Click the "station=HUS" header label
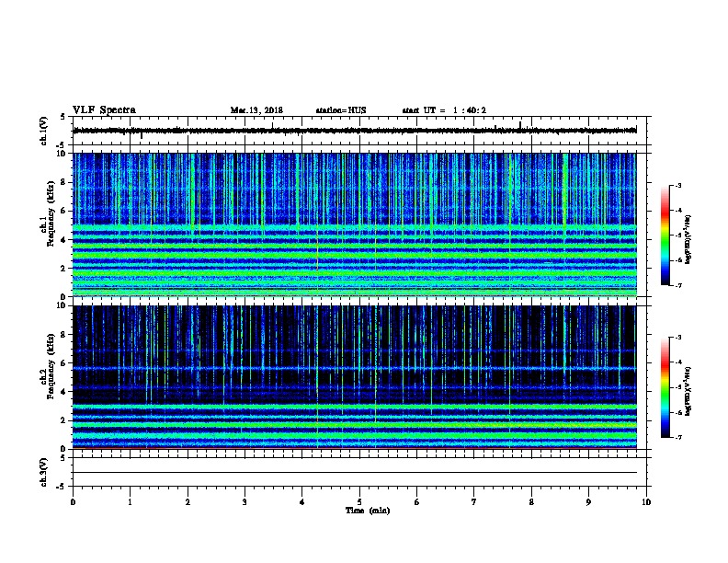 341,110
